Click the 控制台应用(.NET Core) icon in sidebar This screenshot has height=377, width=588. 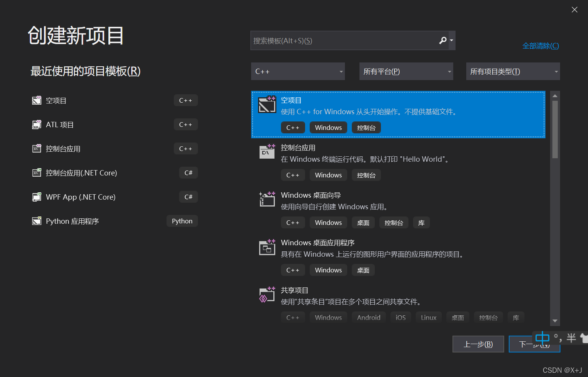click(x=36, y=172)
